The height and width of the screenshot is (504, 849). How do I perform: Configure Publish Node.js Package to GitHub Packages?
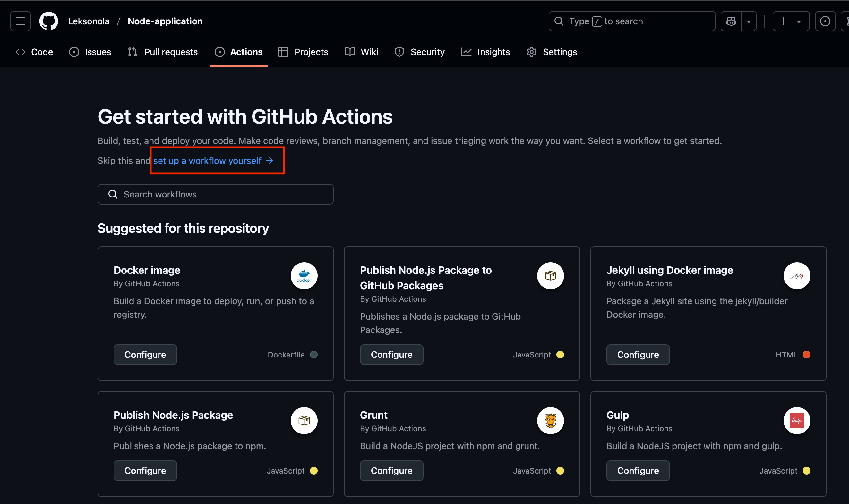[391, 355]
